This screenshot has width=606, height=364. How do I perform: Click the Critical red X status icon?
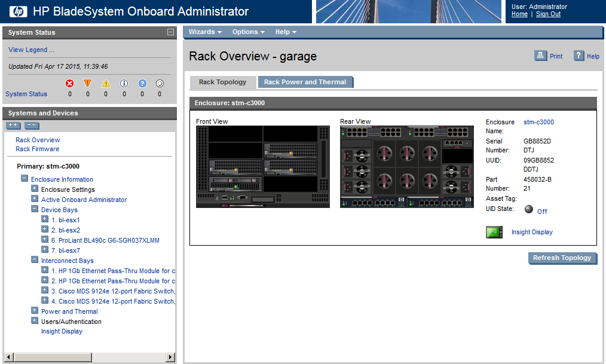(x=69, y=84)
